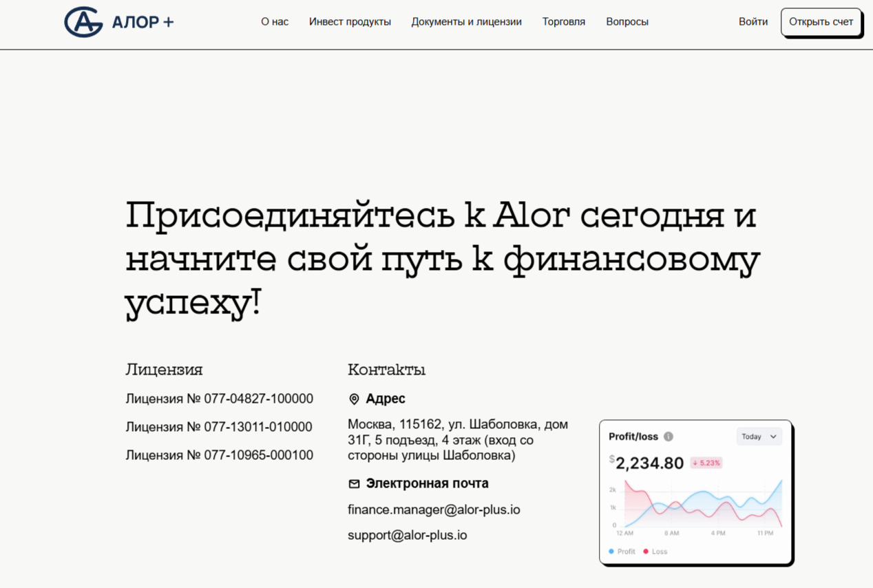Image resolution: width=873 pixels, height=588 pixels.
Task: Click the address location pin icon
Action: click(355, 398)
